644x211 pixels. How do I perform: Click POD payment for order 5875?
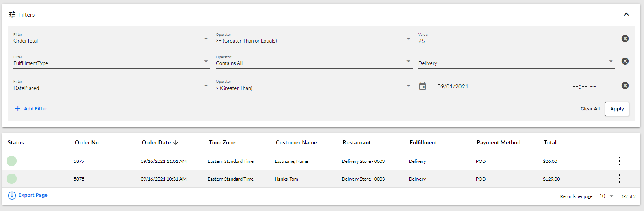(481, 179)
